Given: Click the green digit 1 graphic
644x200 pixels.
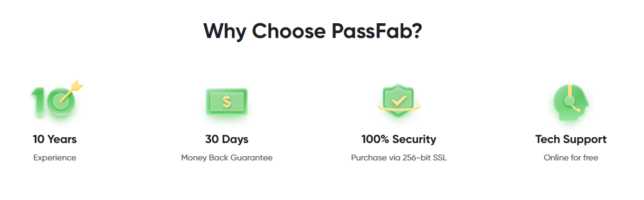Looking at the screenshot, I should pyautogui.click(x=37, y=102).
